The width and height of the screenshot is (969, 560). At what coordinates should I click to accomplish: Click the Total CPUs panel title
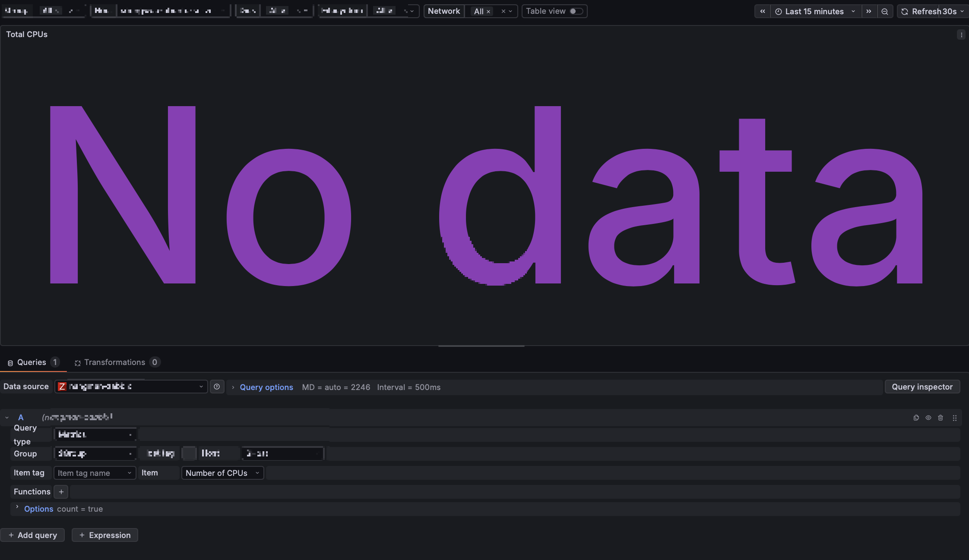click(27, 35)
